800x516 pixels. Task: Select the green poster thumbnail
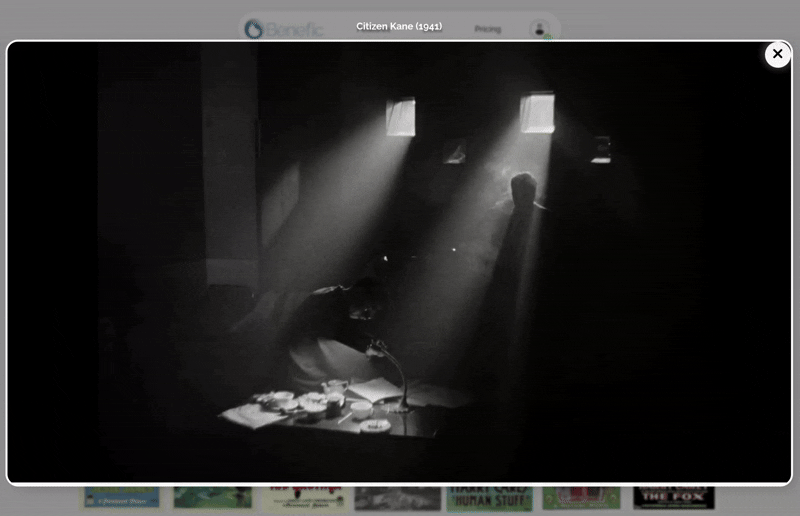(x=213, y=497)
